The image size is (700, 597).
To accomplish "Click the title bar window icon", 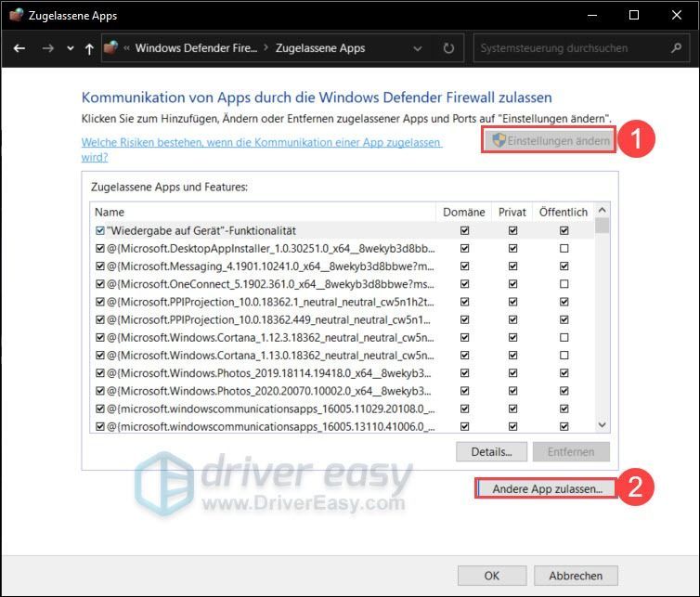I will 17,15.
